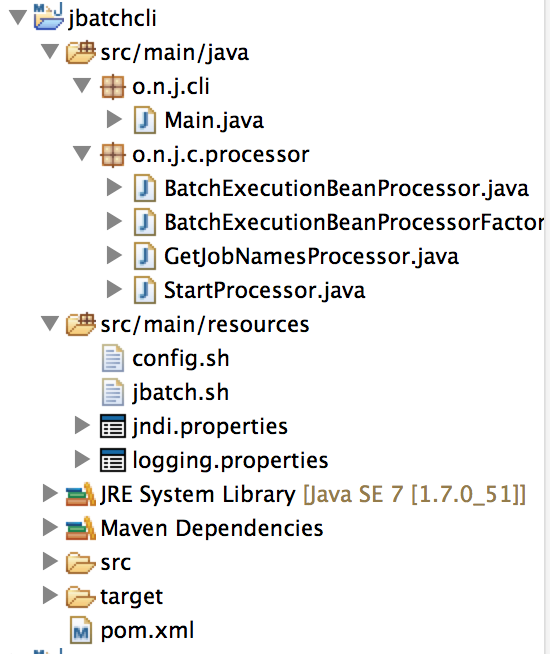Click the jndi.properties file icon
This screenshot has height=654, width=550.
(113, 426)
